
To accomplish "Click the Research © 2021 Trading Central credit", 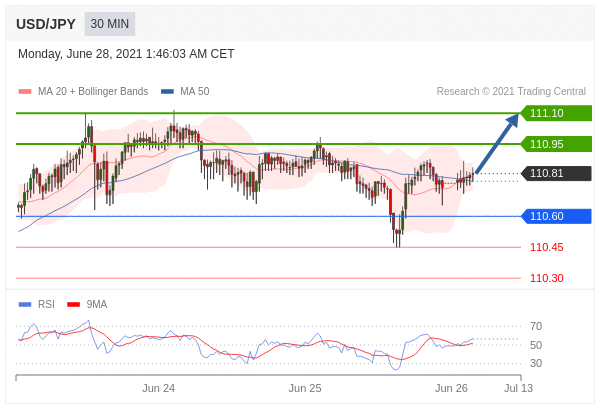I will [511, 91].
